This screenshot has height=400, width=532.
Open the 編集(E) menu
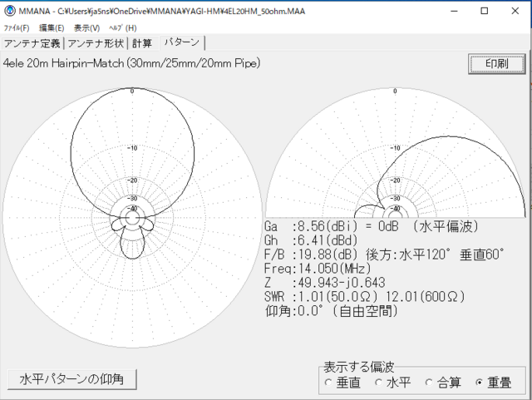(52, 28)
